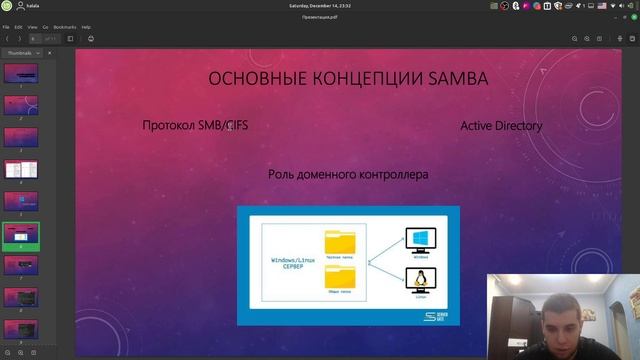Screen dimensions: 640x360
Task: Click the white mouse-shaped tray icon
Action: click(x=516, y=6)
